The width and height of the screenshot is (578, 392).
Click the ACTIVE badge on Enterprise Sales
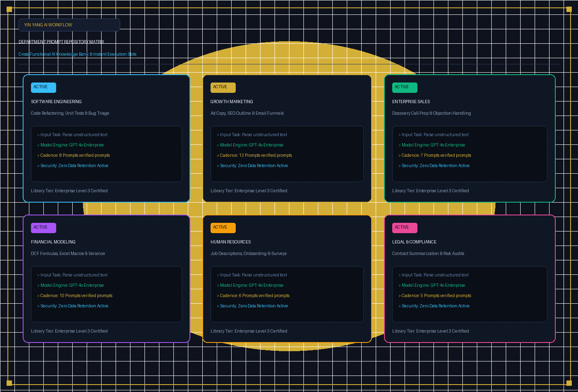click(405, 87)
